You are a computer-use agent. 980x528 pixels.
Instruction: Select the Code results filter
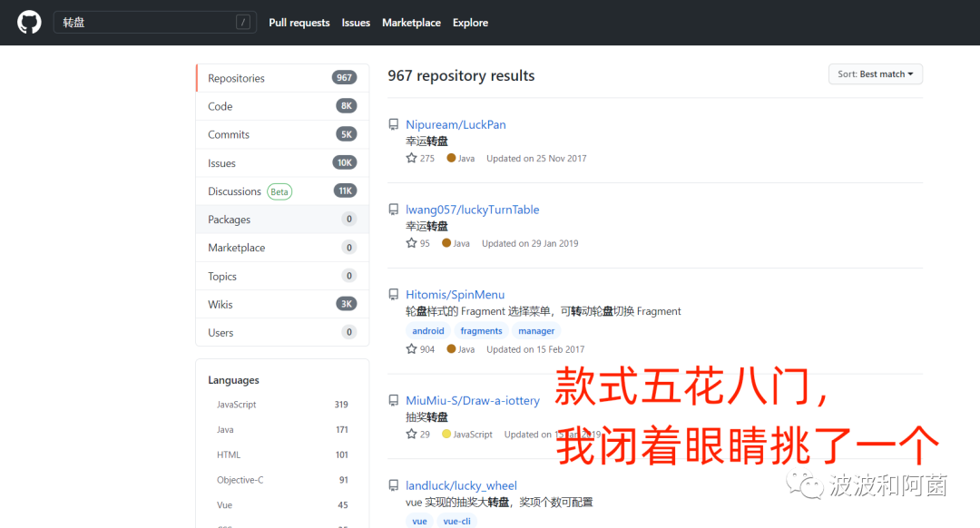pyautogui.click(x=282, y=106)
